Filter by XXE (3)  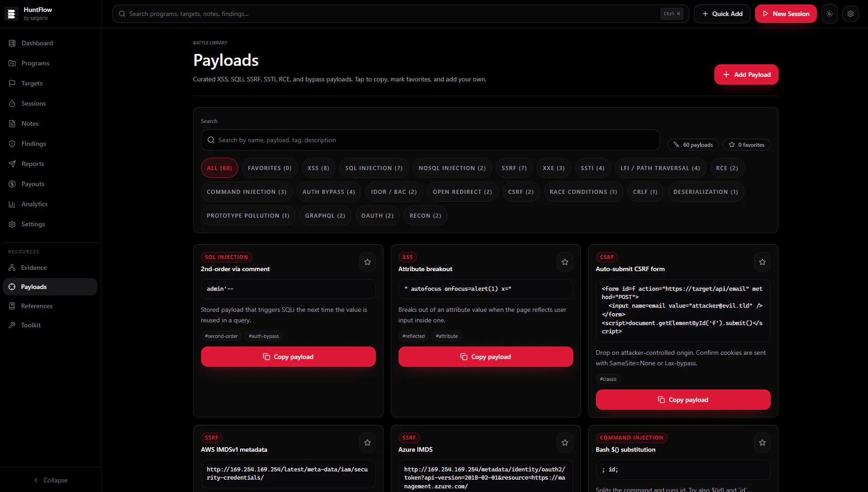click(x=554, y=168)
